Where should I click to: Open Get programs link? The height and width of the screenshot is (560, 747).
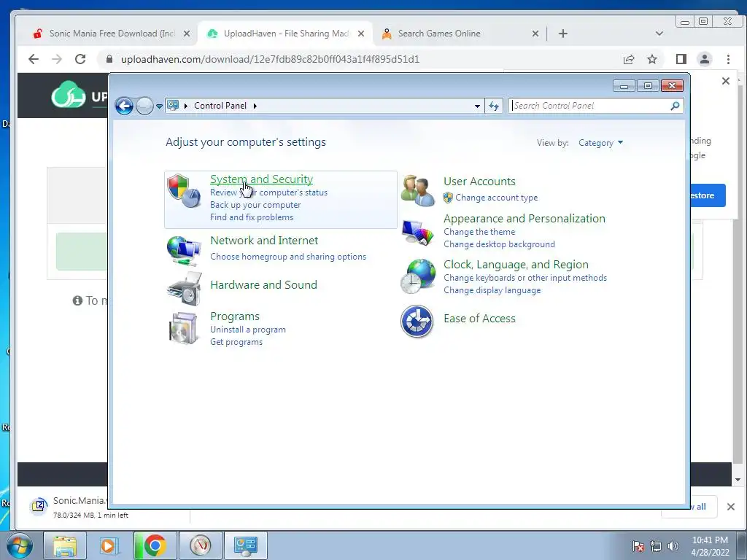(x=236, y=342)
